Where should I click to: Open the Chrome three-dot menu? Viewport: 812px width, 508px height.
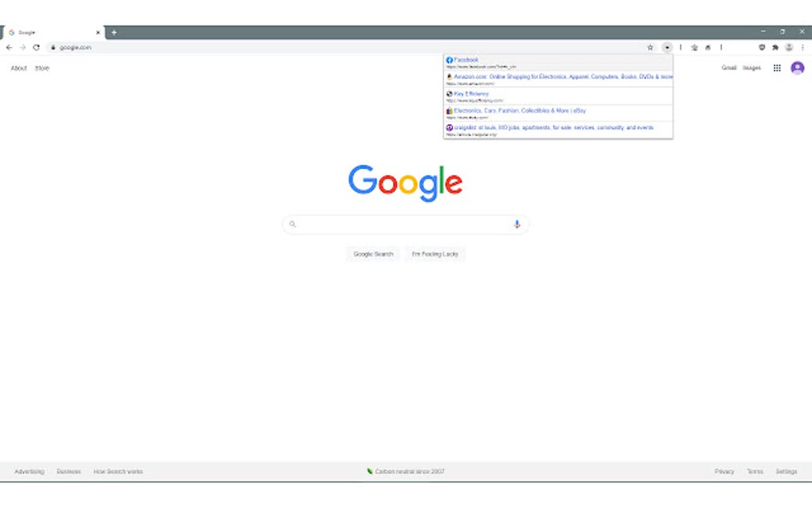click(803, 47)
